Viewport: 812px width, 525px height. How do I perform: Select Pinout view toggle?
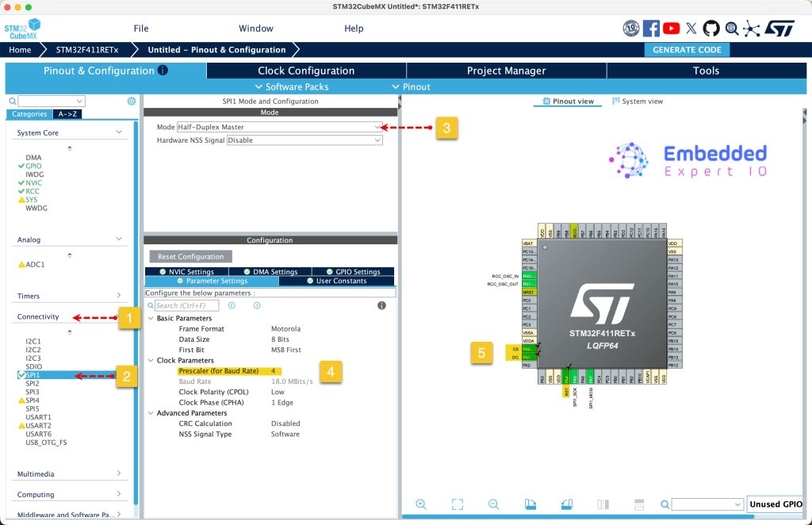(568, 102)
